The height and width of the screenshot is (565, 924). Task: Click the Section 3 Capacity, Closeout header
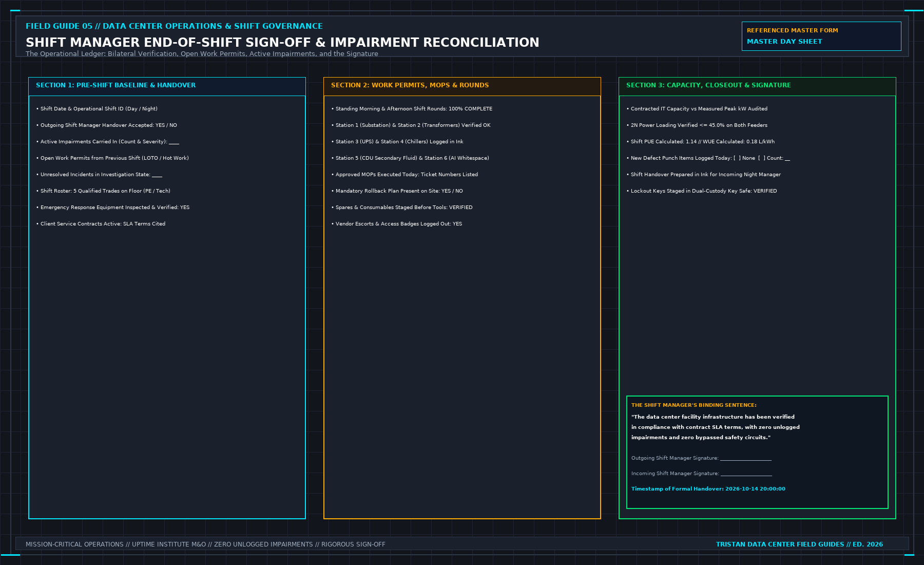757,86
